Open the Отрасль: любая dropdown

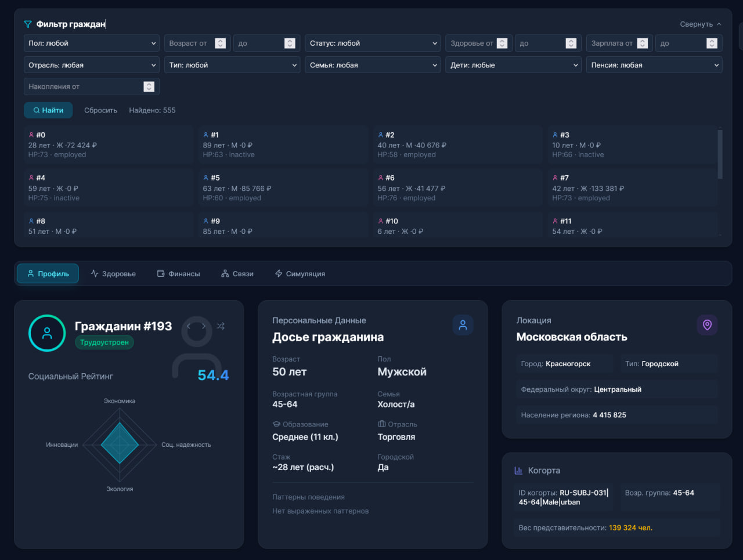[x=92, y=65]
